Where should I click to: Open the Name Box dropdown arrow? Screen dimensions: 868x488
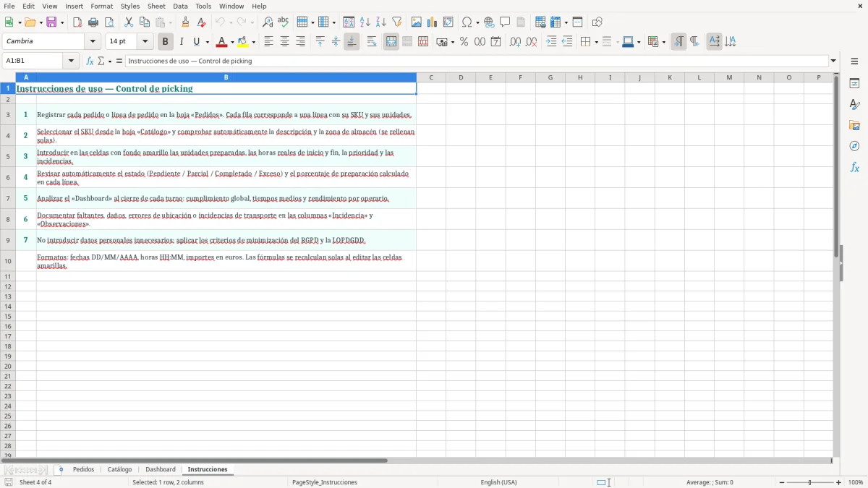(x=71, y=61)
